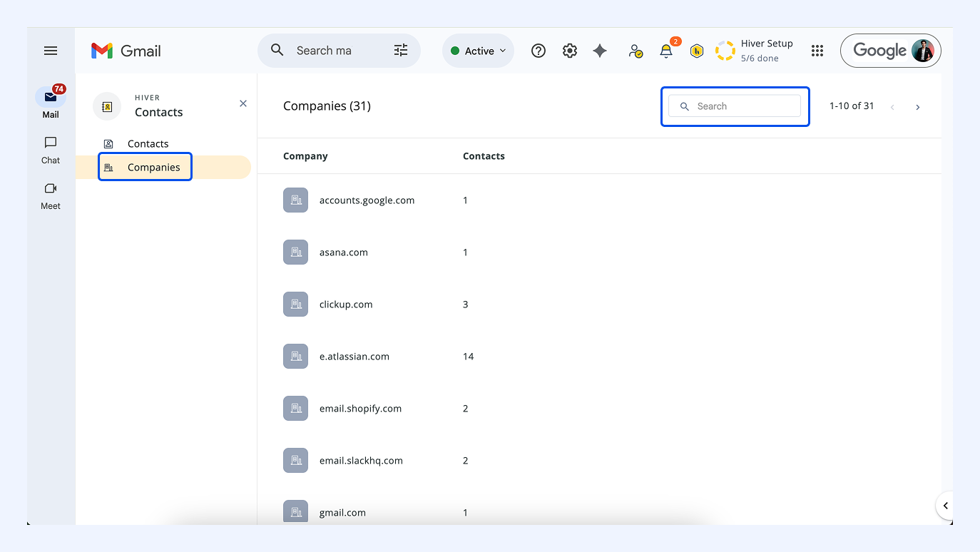Image resolution: width=980 pixels, height=552 pixels.
Task: Click the Gemini sparkle icon
Action: (x=600, y=51)
